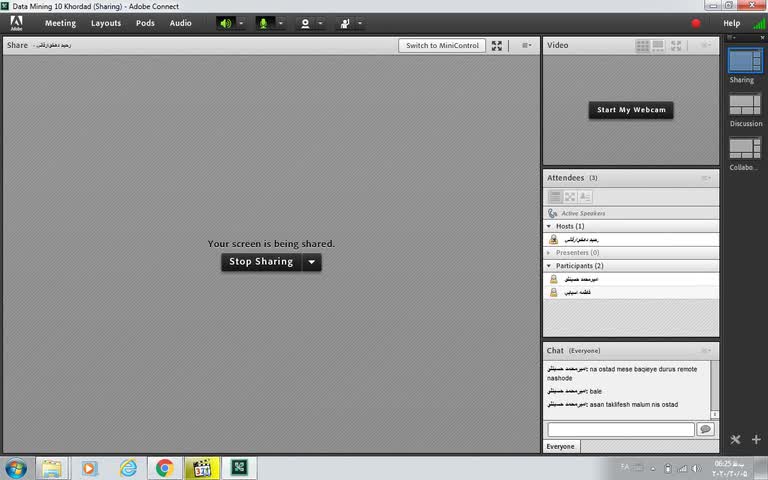The image size is (768, 480).
Task: Click the red recording indicator
Action: [696, 23]
